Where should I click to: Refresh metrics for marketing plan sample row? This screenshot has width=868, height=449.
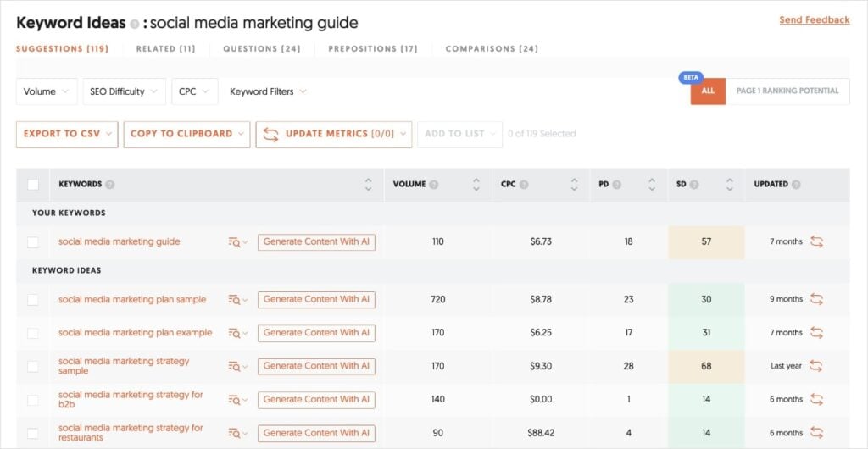tap(816, 299)
